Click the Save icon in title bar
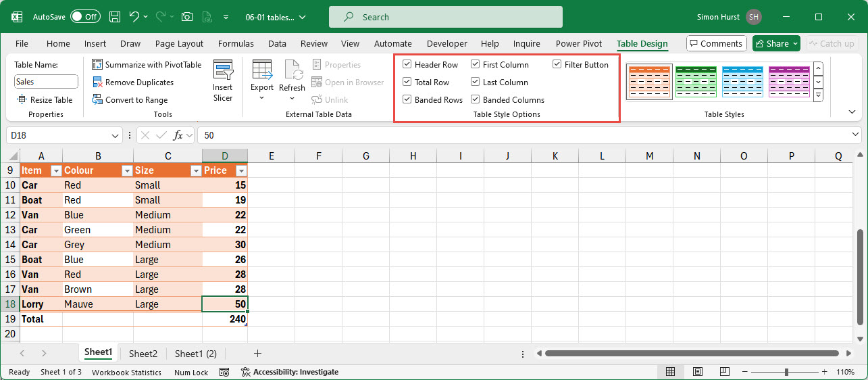Screen dimensions: 868x380 pos(115,17)
